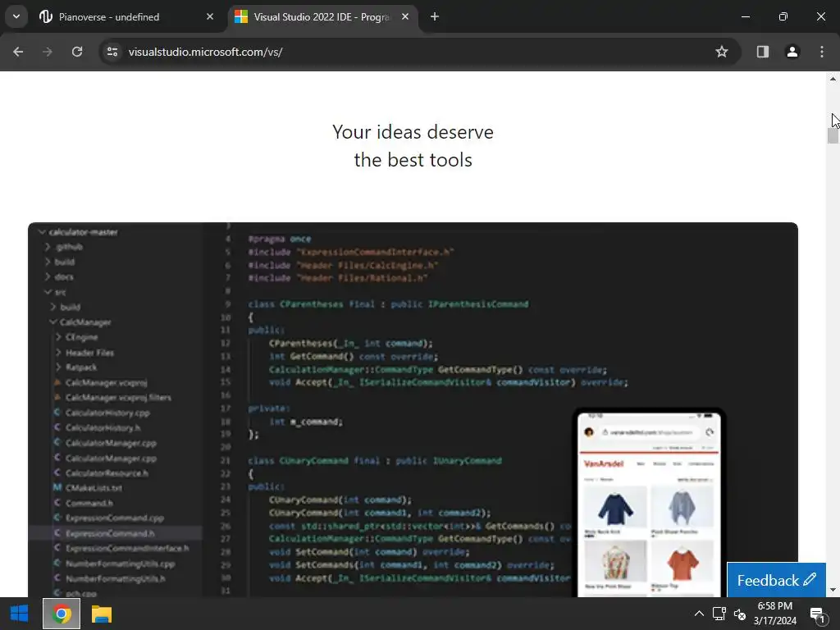Click the vertical scrollbar thumb
Screen dimensions: 840x630
coord(833,135)
